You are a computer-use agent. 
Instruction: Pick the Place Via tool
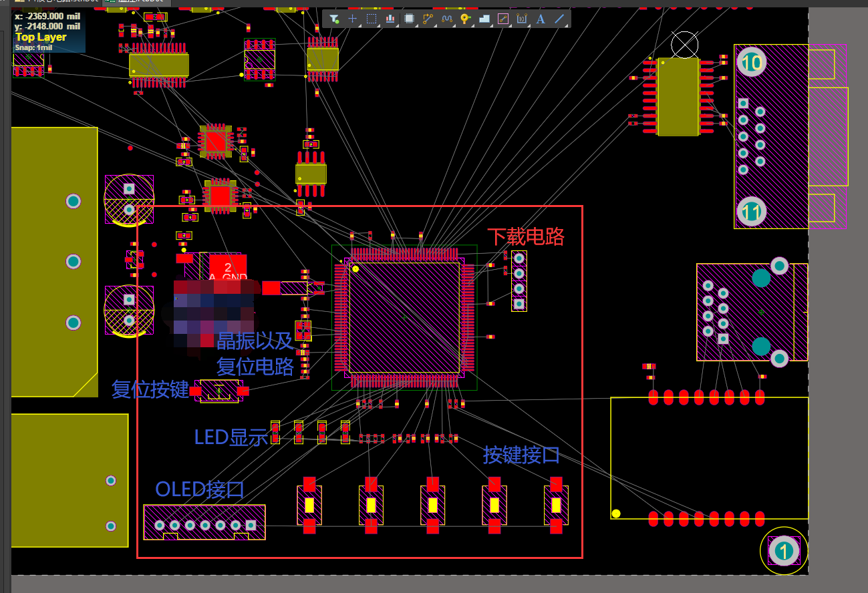coord(466,19)
